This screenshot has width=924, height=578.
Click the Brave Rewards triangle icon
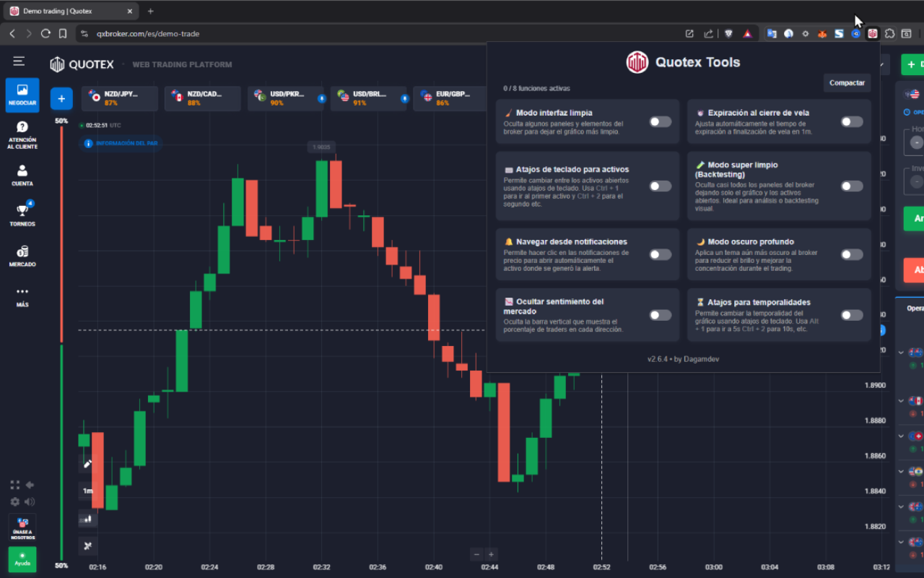point(747,33)
